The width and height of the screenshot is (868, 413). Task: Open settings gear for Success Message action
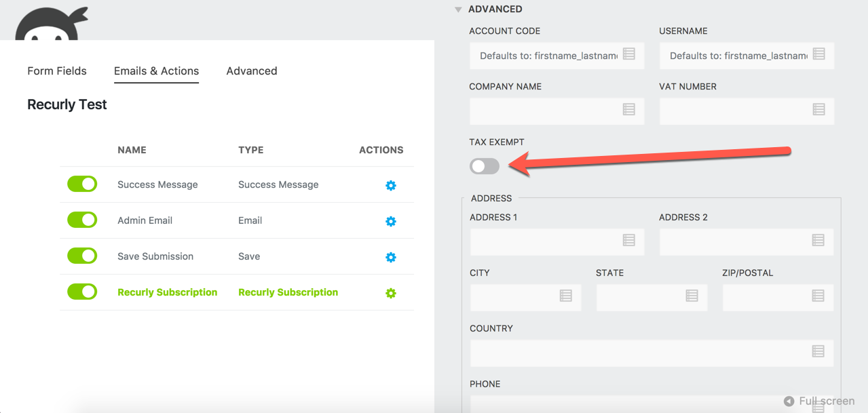390,185
